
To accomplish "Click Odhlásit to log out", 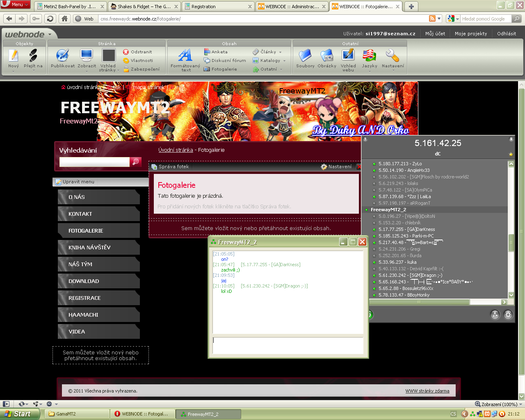I will click(x=507, y=34).
